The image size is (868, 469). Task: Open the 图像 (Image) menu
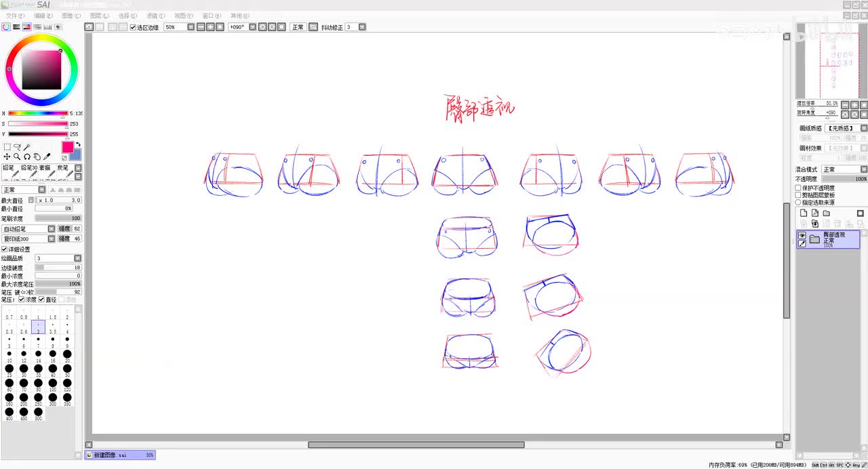[71, 16]
